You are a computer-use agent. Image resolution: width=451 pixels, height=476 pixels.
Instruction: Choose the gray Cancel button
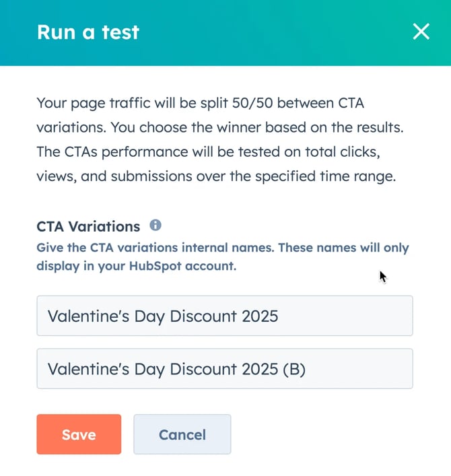(x=182, y=434)
